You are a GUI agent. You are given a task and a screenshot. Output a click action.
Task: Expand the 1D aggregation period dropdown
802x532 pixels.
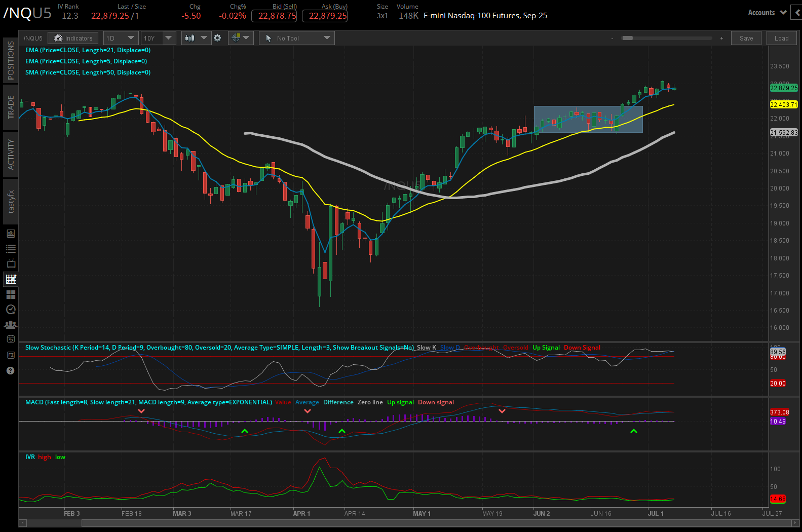121,38
